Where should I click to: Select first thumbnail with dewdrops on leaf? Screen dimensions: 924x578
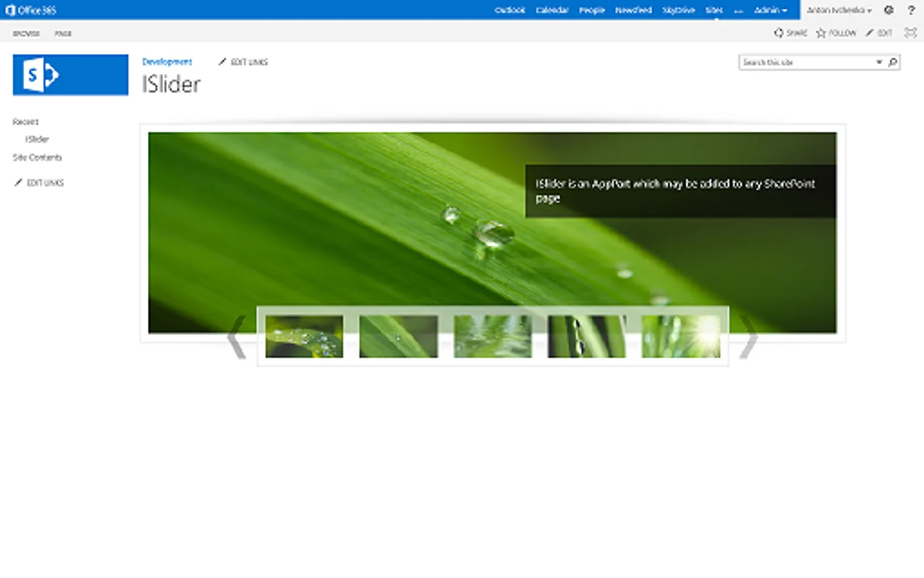304,336
